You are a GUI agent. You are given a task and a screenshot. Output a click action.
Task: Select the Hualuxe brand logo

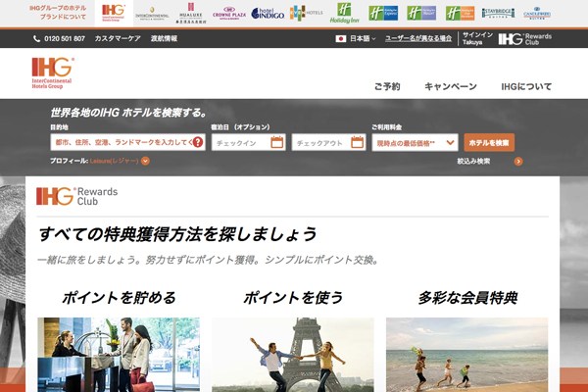point(190,13)
